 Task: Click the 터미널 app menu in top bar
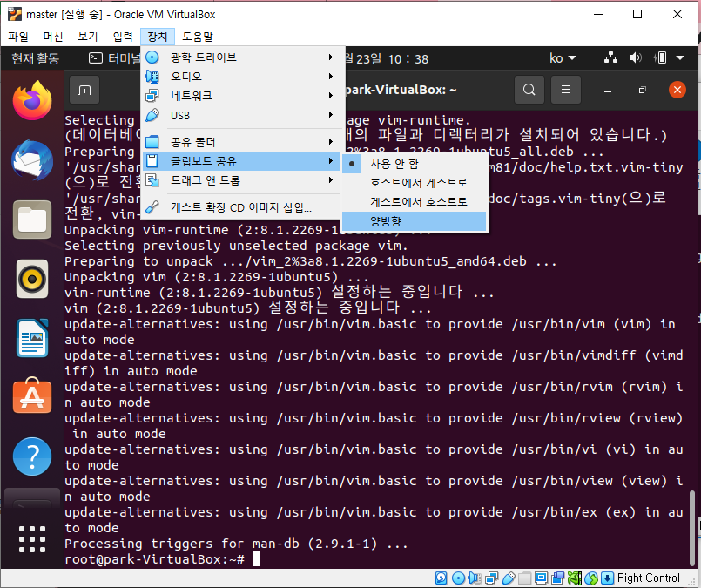[x=115, y=58]
